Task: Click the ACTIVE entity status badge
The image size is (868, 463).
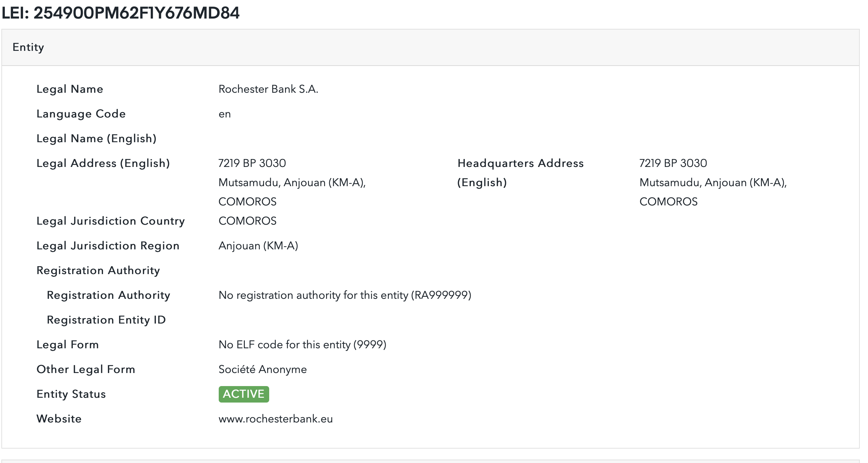Action: (x=243, y=394)
